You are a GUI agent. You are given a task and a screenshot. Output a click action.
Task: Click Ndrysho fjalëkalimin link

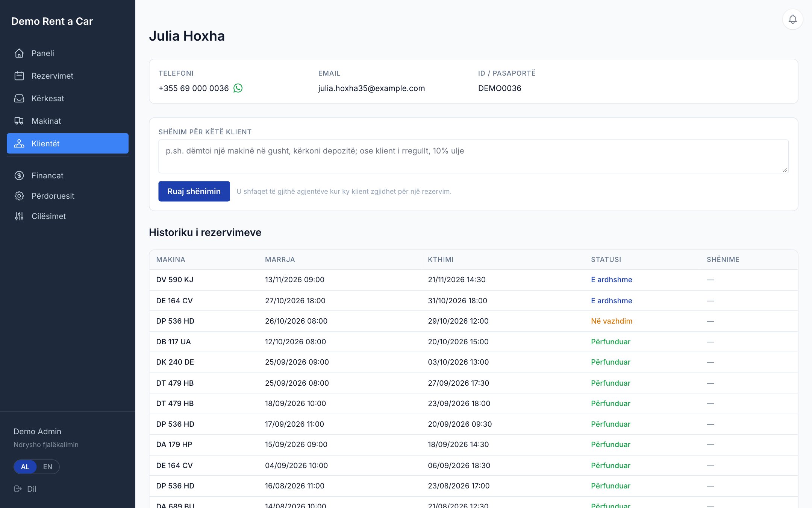coord(46,444)
